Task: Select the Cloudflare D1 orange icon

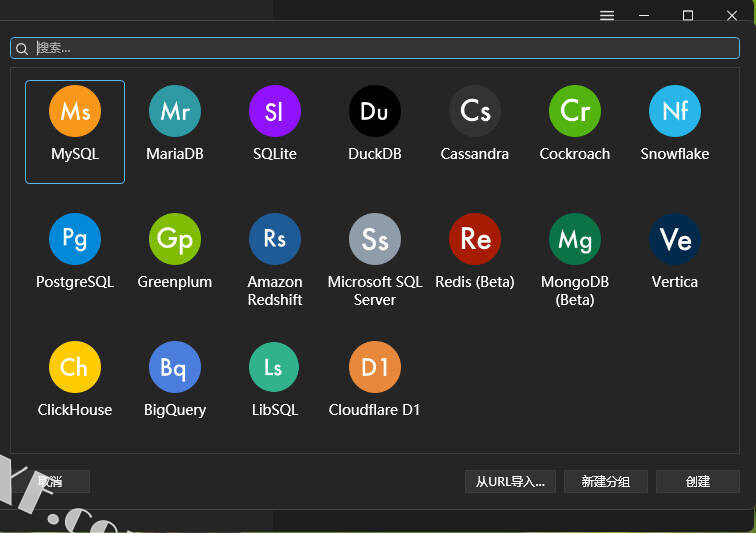Action: coord(375,367)
